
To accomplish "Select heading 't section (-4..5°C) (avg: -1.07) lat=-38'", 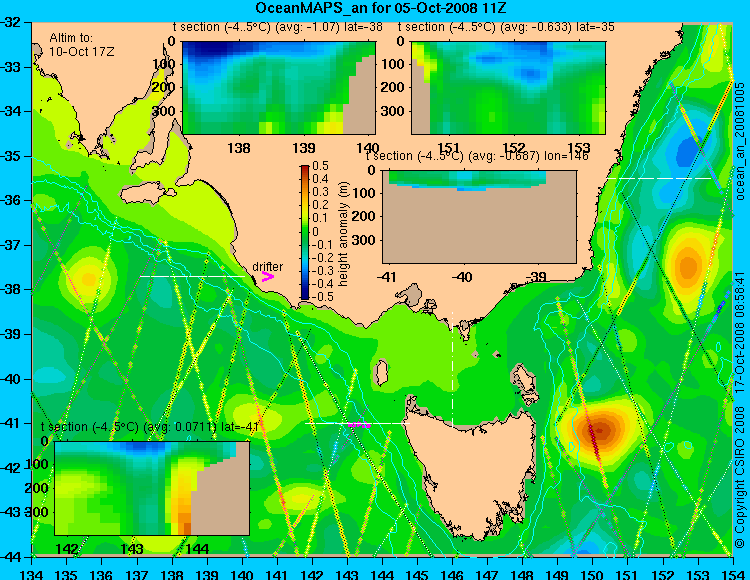I will tap(278, 27).
